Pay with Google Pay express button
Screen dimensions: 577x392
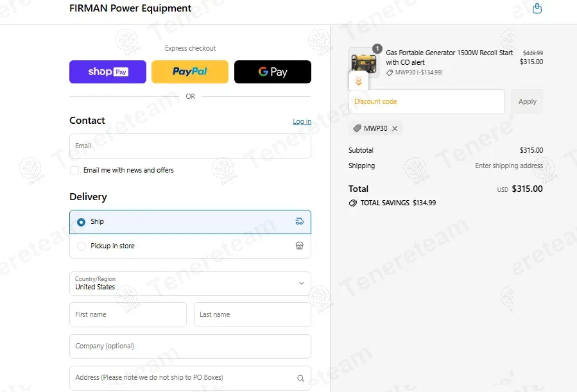273,72
